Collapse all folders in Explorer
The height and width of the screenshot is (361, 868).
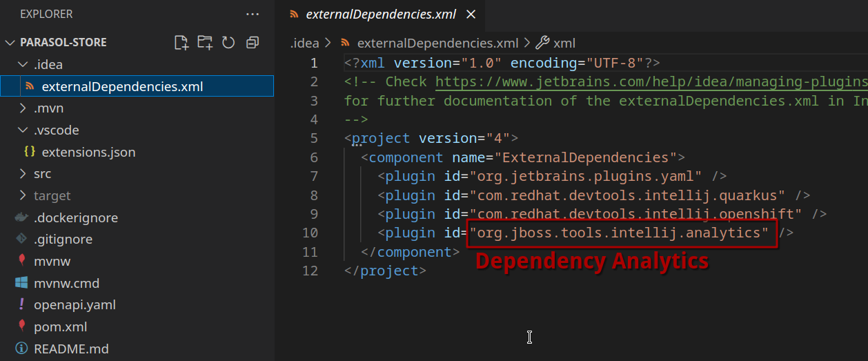click(253, 43)
